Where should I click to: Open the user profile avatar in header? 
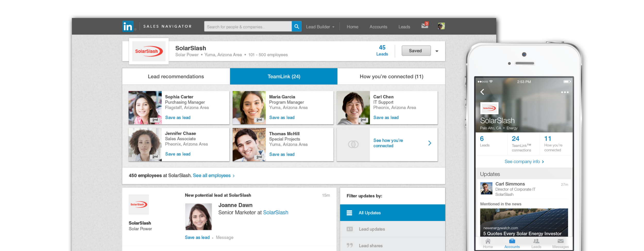(x=441, y=26)
